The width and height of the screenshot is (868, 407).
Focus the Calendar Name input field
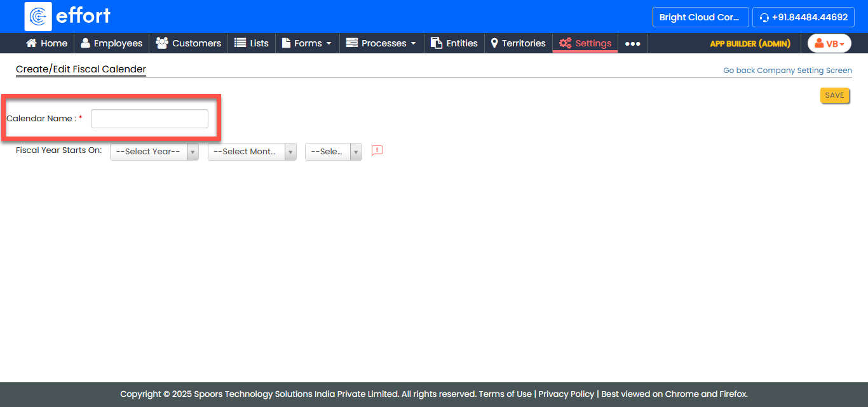point(149,119)
